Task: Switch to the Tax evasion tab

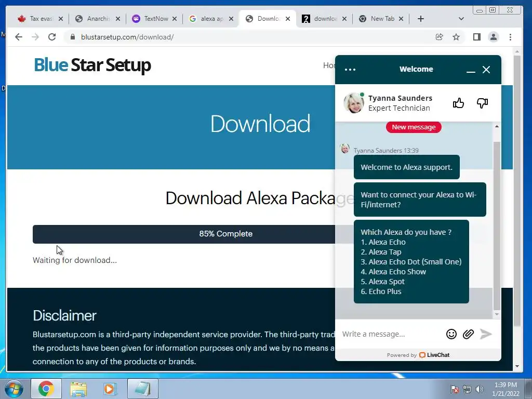Action: 36,19
